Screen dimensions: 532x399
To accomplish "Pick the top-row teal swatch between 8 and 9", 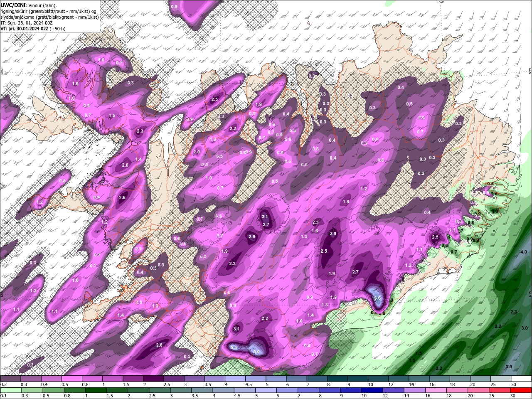I will coord(337,379).
